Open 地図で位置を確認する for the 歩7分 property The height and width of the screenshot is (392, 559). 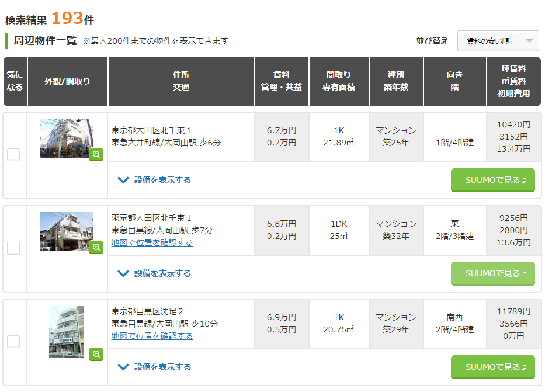(152, 242)
